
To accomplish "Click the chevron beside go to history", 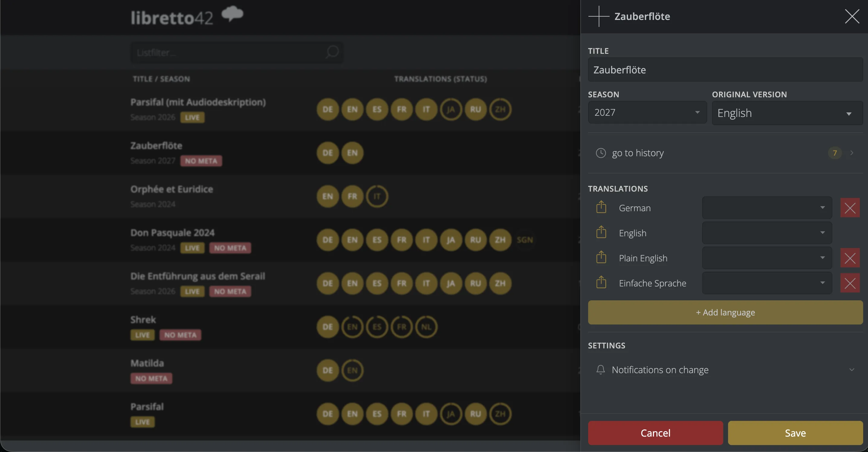I will 851,153.
